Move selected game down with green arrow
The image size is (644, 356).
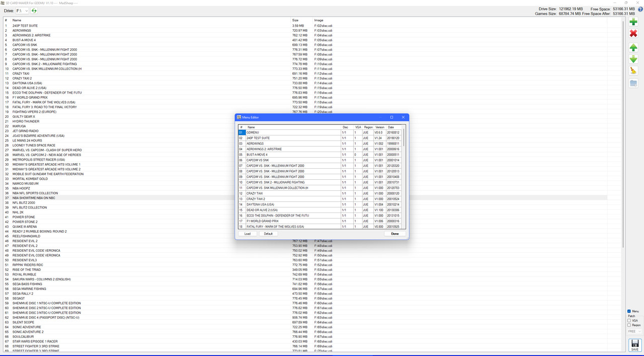coord(633,59)
